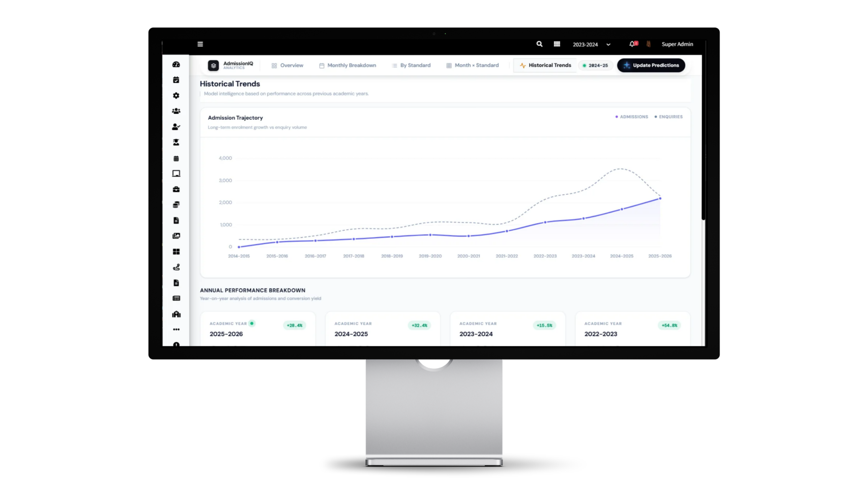Click the Annual Performance Breakdown heading
Image resolution: width=868 pixels, height=488 pixels.
[x=253, y=290]
